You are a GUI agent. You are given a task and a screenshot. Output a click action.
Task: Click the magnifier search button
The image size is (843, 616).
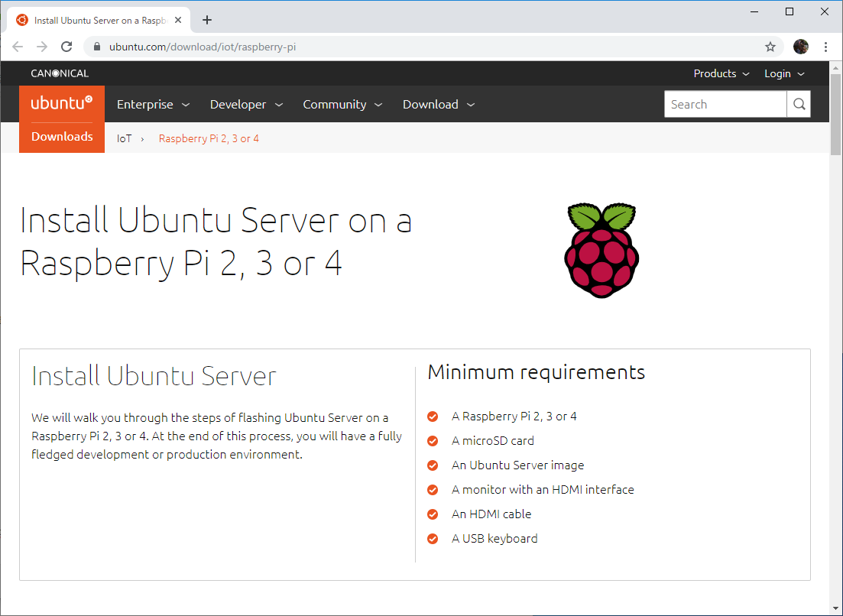pos(799,104)
